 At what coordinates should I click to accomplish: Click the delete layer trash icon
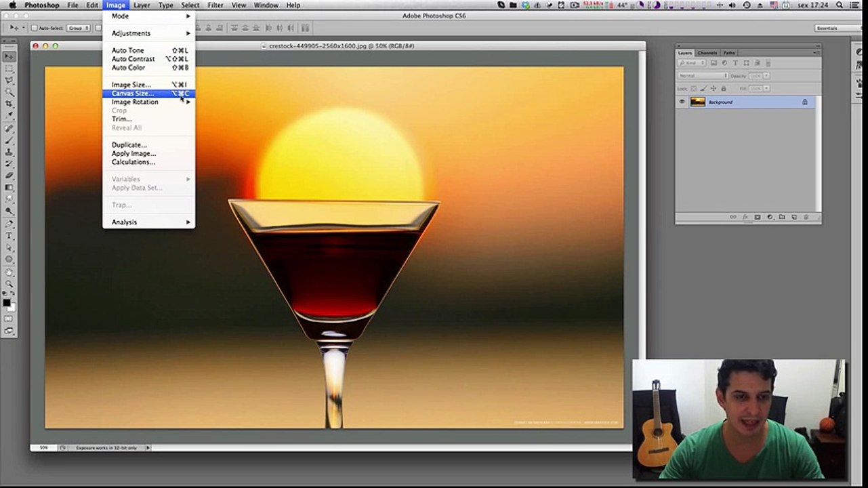(806, 216)
